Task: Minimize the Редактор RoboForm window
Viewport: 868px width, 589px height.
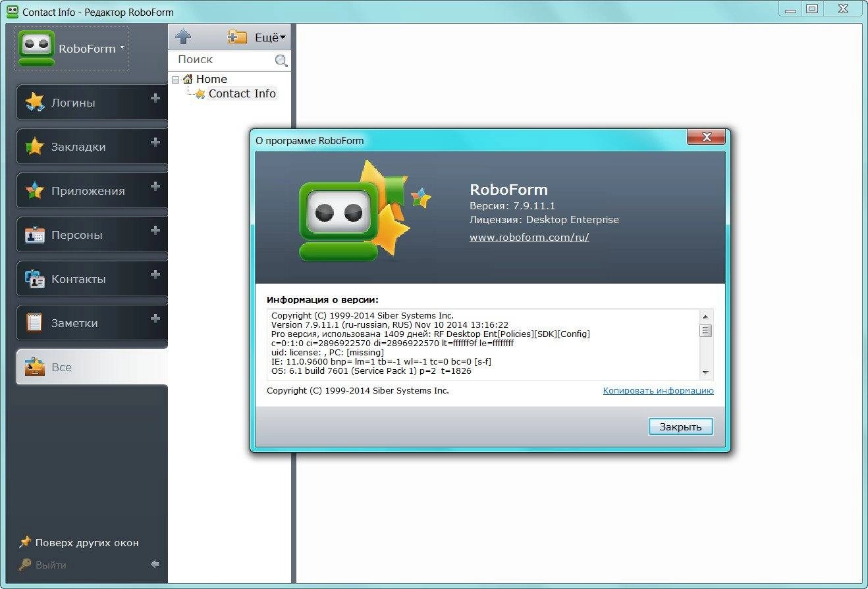Action: point(790,9)
